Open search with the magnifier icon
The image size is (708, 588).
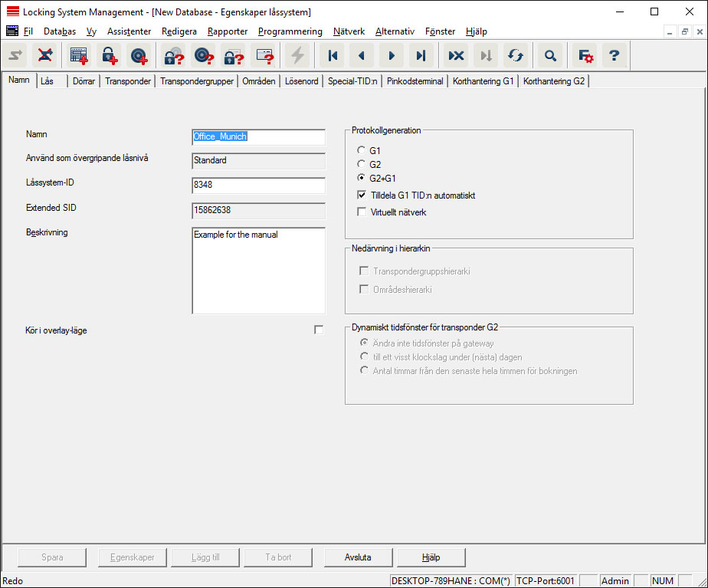[549, 55]
